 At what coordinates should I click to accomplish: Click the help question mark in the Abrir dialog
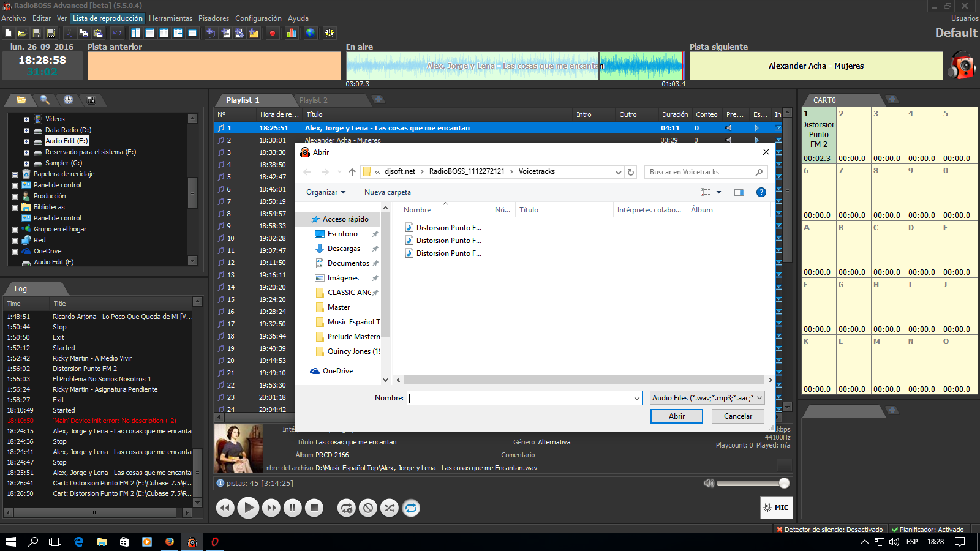pyautogui.click(x=761, y=192)
